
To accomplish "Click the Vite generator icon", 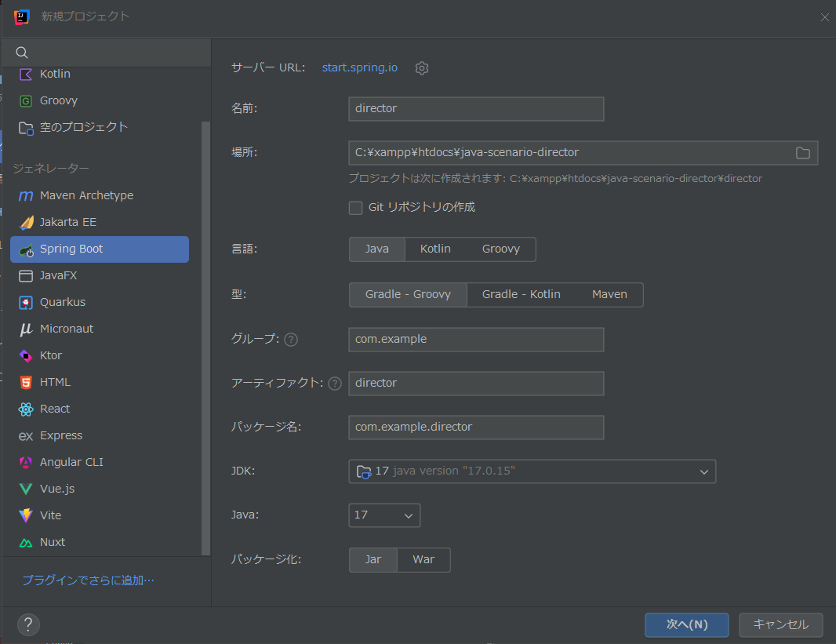I will (26, 515).
